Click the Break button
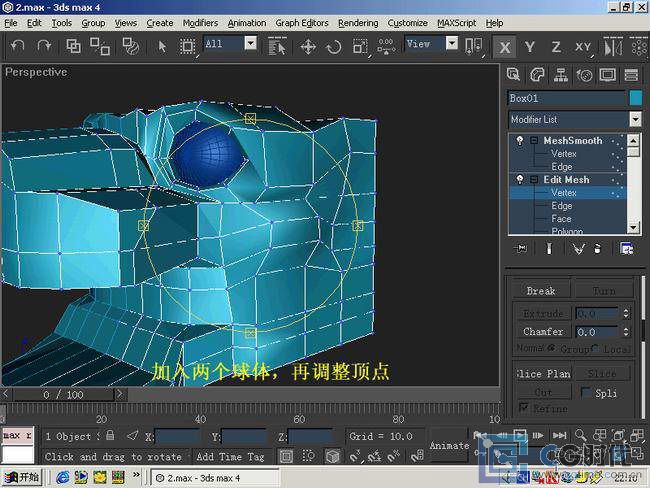Screen dimensions: 650x488 coord(541,291)
